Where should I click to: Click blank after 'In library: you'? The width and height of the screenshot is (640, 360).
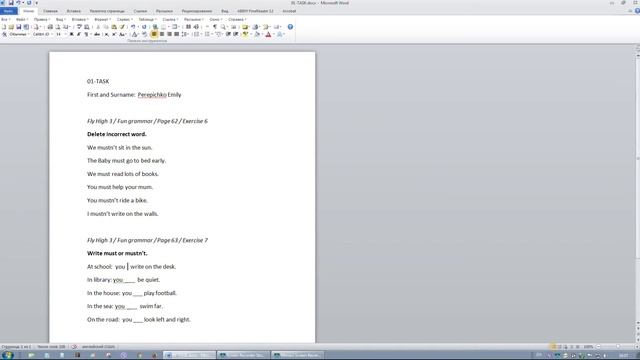click(x=129, y=280)
